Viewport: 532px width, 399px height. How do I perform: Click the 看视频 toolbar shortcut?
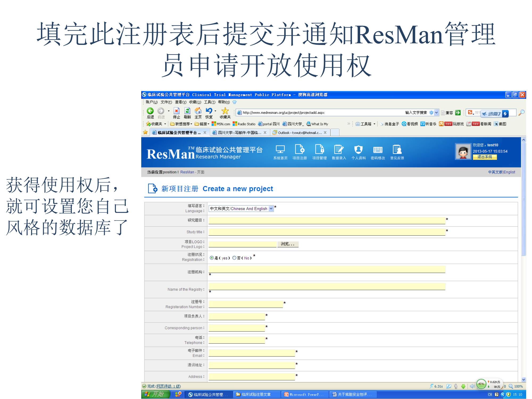click(410, 124)
